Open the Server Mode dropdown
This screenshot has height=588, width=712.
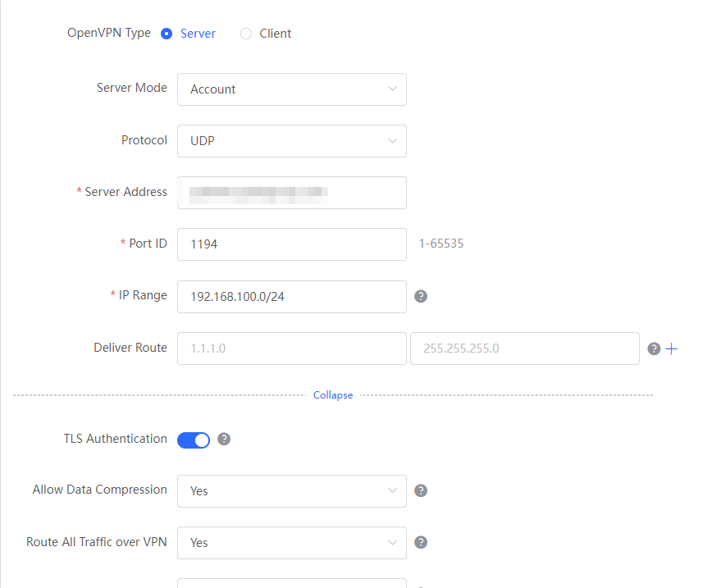pos(291,89)
